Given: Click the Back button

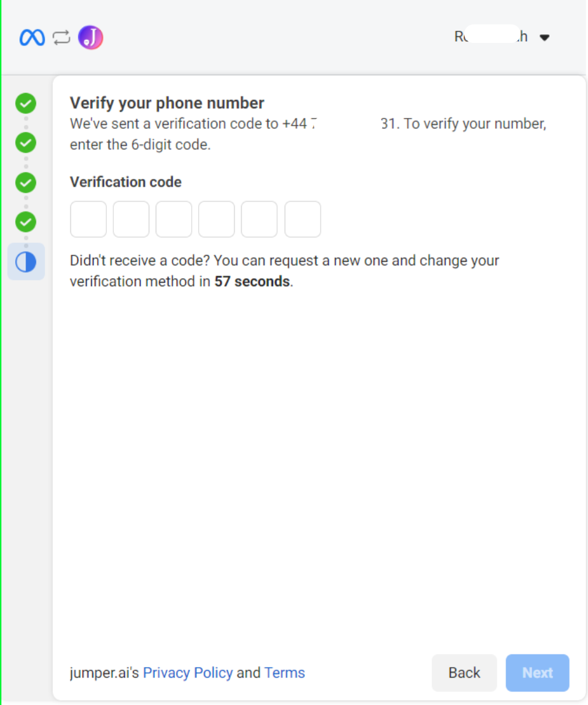Looking at the screenshot, I should click(x=464, y=672).
